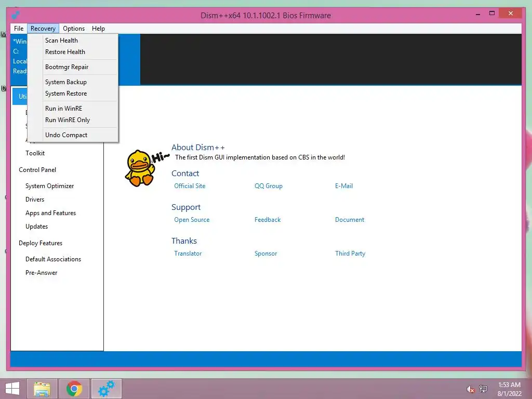
Task: Click the muted volume tray icon
Action: pyautogui.click(x=470, y=389)
